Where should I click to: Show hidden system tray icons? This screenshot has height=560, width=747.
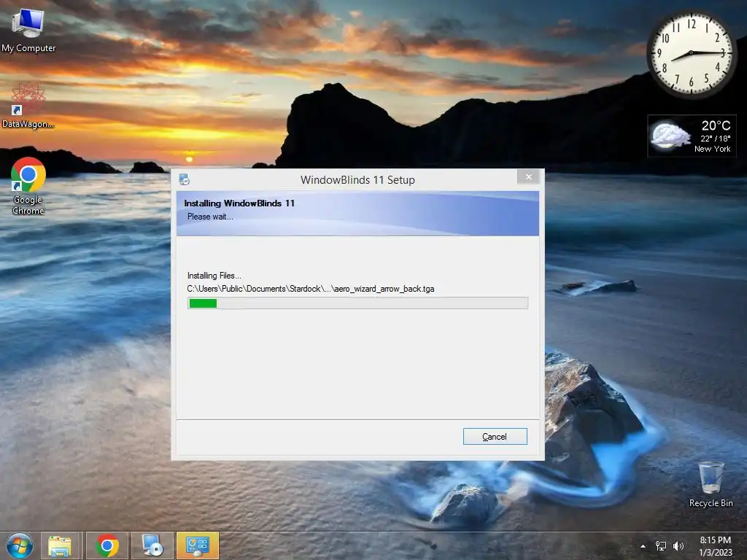643,546
